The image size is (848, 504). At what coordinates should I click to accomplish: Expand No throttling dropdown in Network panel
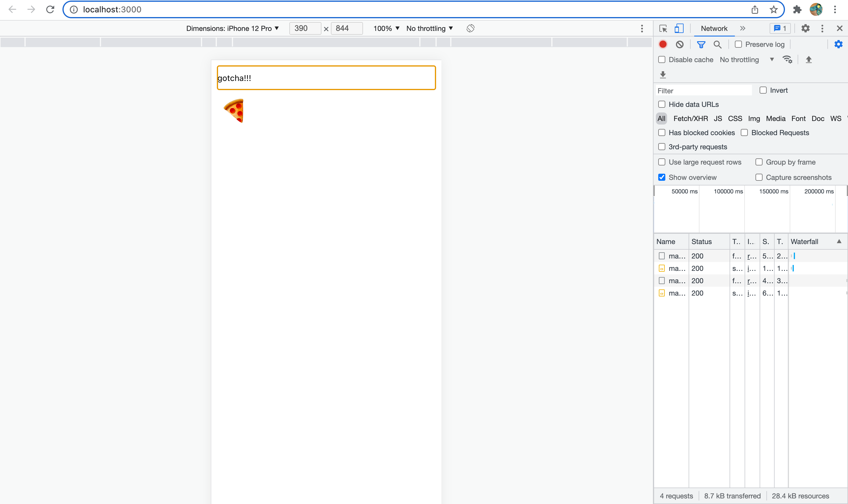pos(747,59)
